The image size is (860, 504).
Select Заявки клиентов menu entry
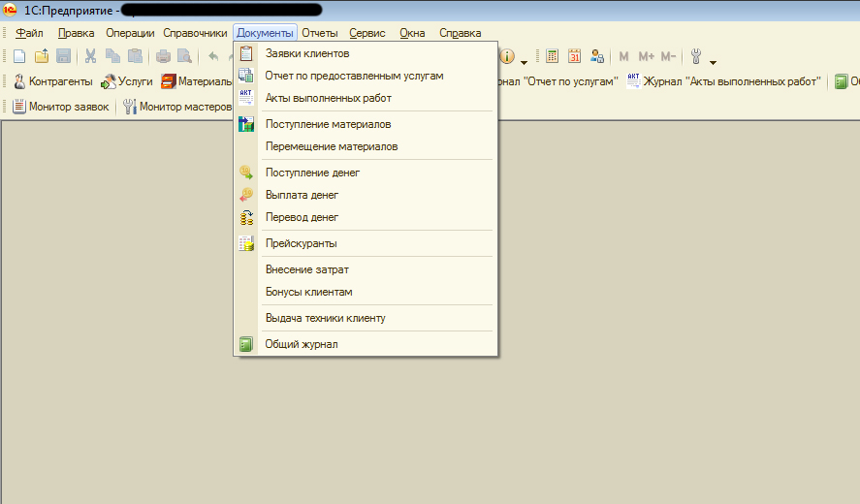click(307, 53)
